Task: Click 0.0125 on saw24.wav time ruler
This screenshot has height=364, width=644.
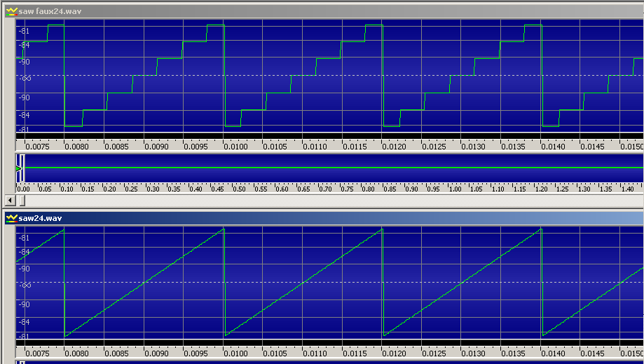Action: pos(434,353)
